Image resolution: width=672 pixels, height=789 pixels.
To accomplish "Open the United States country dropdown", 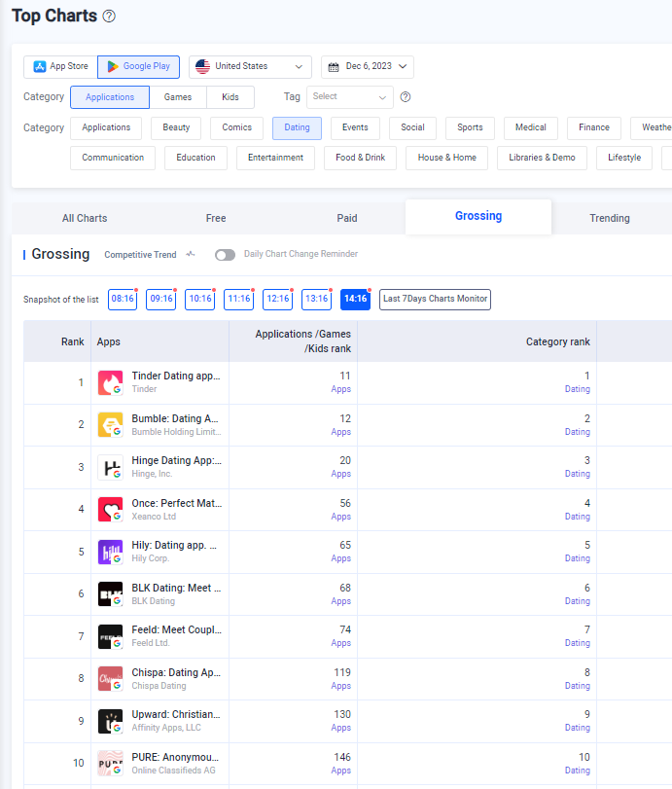I will coord(250,67).
